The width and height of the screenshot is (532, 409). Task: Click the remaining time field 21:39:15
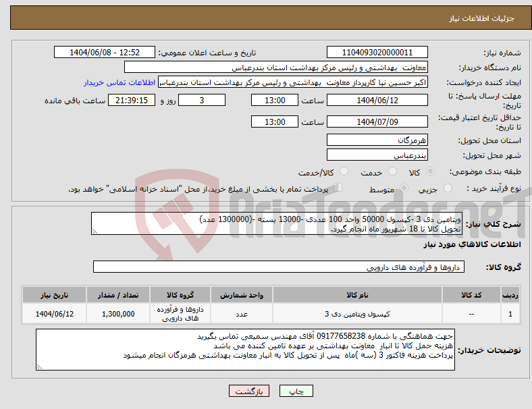click(132, 100)
